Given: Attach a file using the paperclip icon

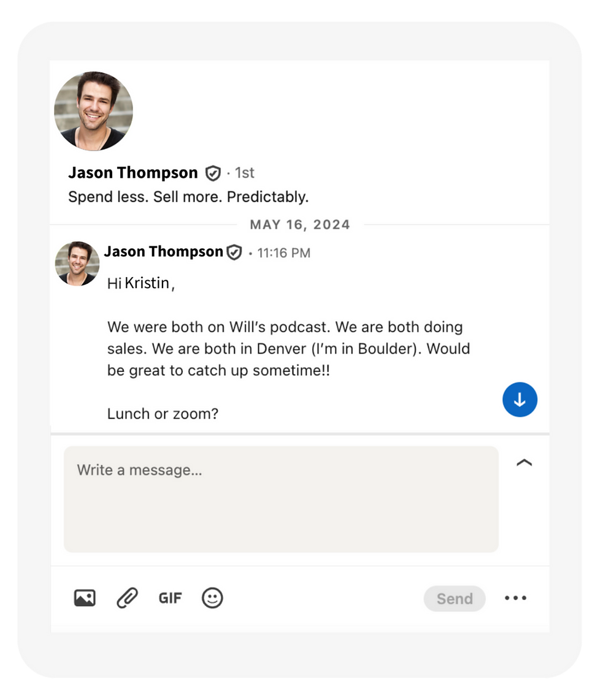Looking at the screenshot, I should pos(127,598).
